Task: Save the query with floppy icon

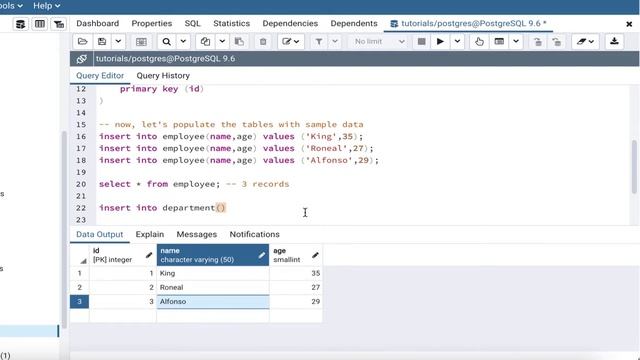Action: tap(102, 42)
